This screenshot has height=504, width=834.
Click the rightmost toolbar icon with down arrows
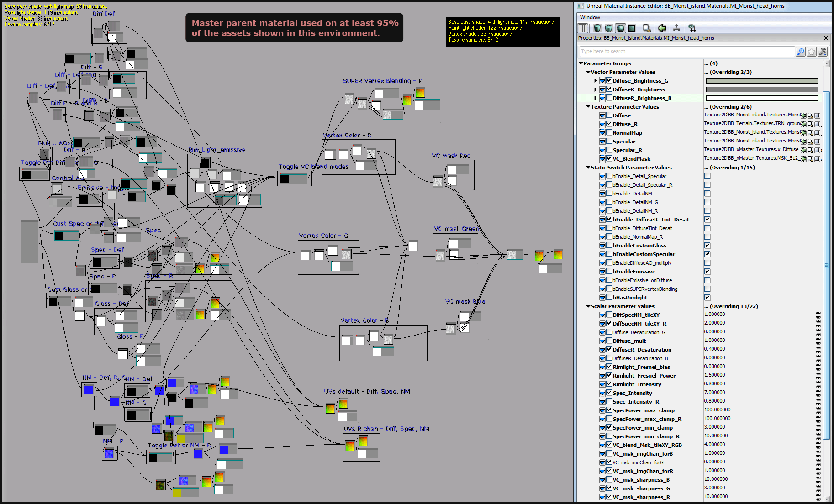click(692, 28)
